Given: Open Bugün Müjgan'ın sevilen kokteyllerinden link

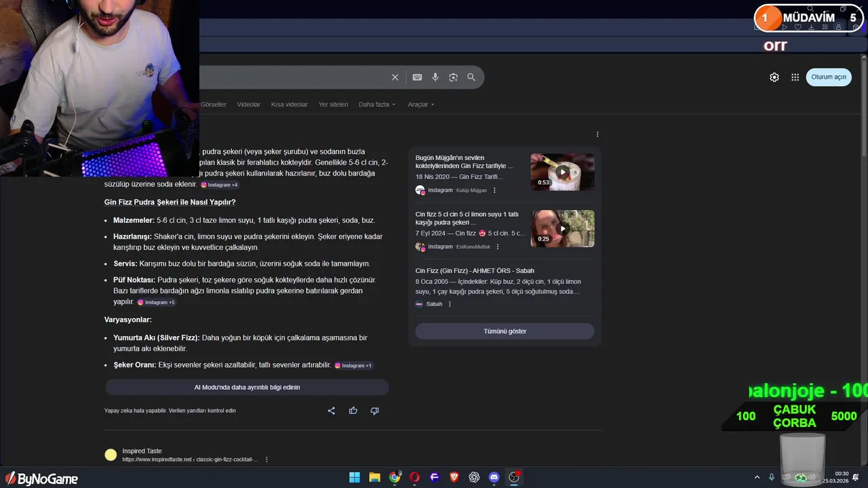Looking at the screenshot, I should 465,161.
